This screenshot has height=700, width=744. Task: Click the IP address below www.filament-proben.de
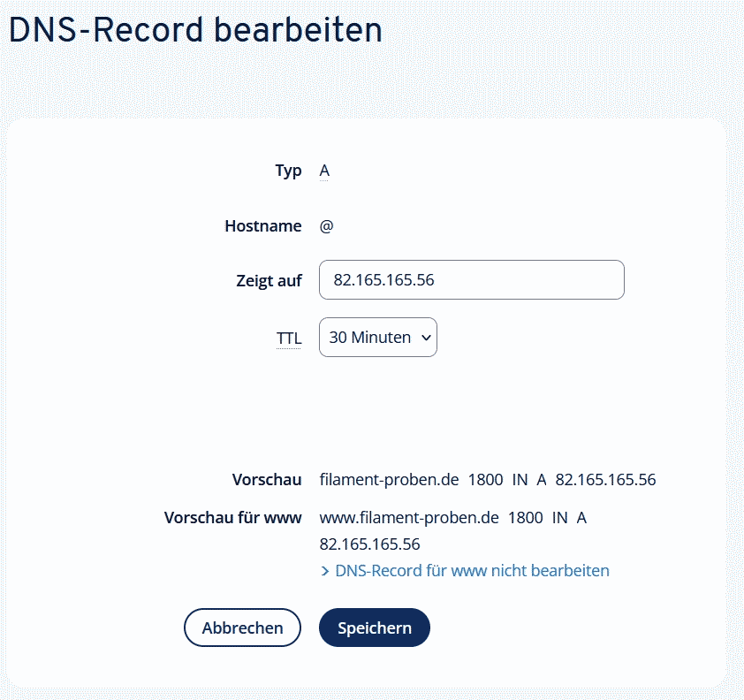point(369,544)
